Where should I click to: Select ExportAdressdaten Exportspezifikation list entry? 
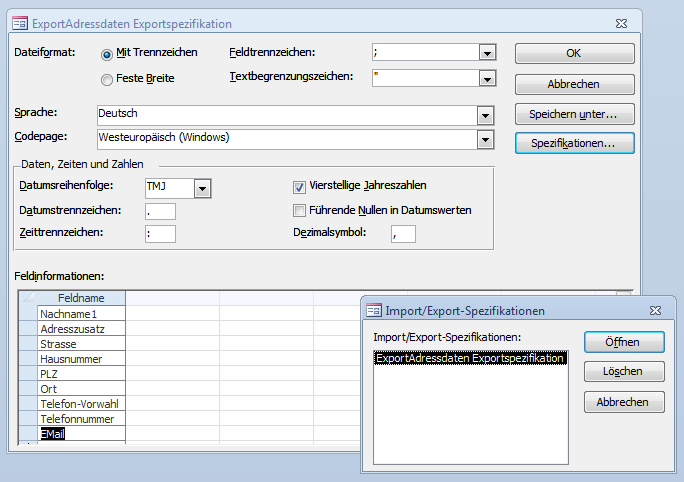pos(469,358)
